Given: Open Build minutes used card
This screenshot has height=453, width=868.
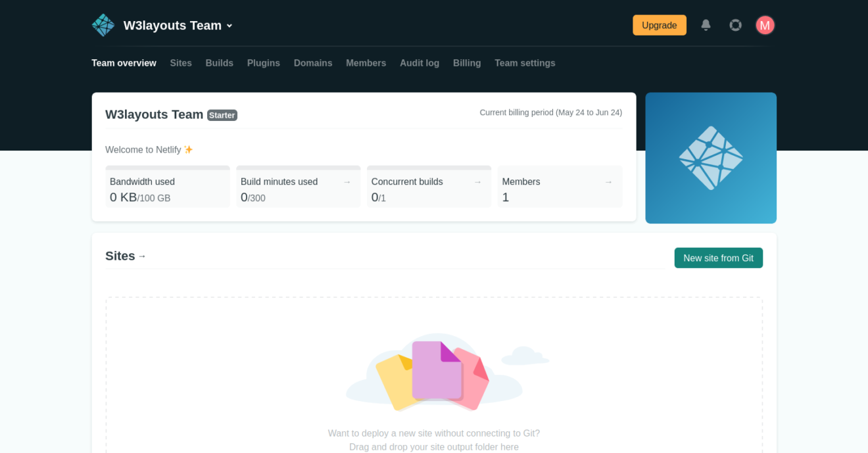Looking at the screenshot, I should (298, 187).
